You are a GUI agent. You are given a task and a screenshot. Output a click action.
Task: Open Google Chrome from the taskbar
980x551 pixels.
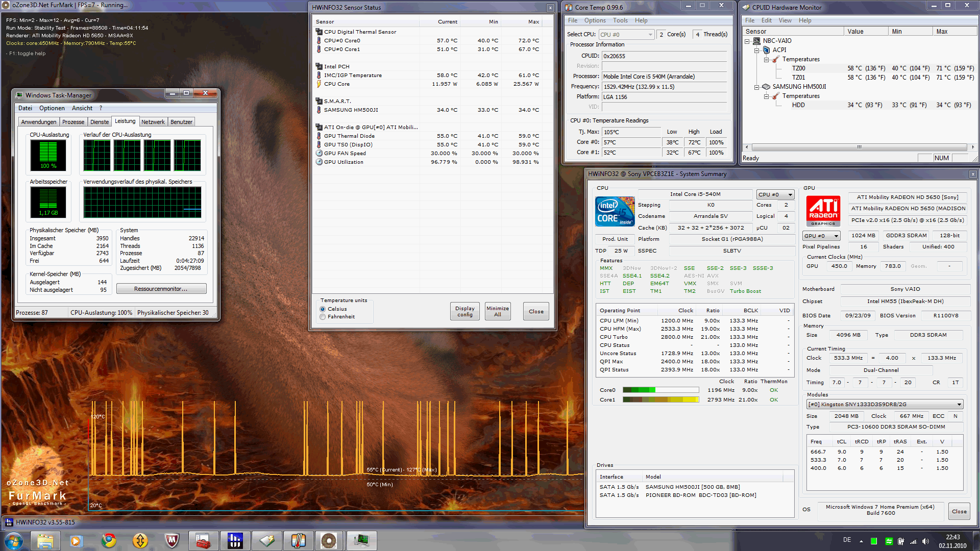pos(109,540)
